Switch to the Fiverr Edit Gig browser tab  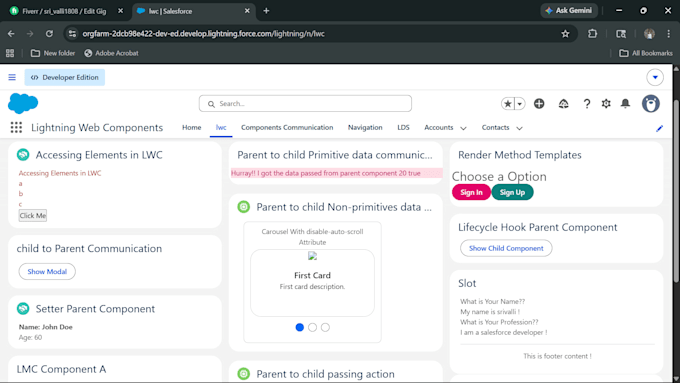click(64, 11)
